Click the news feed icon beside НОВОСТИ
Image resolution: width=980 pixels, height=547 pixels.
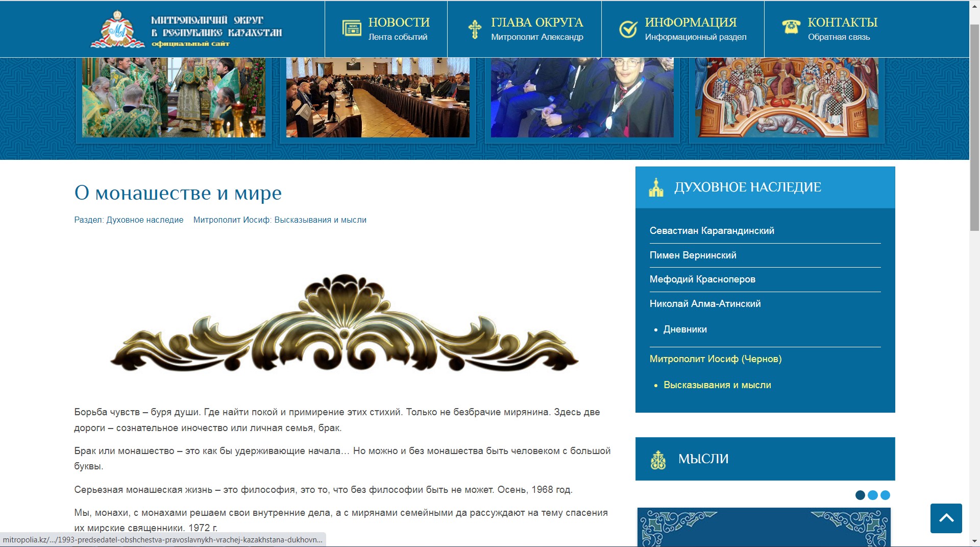click(352, 29)
